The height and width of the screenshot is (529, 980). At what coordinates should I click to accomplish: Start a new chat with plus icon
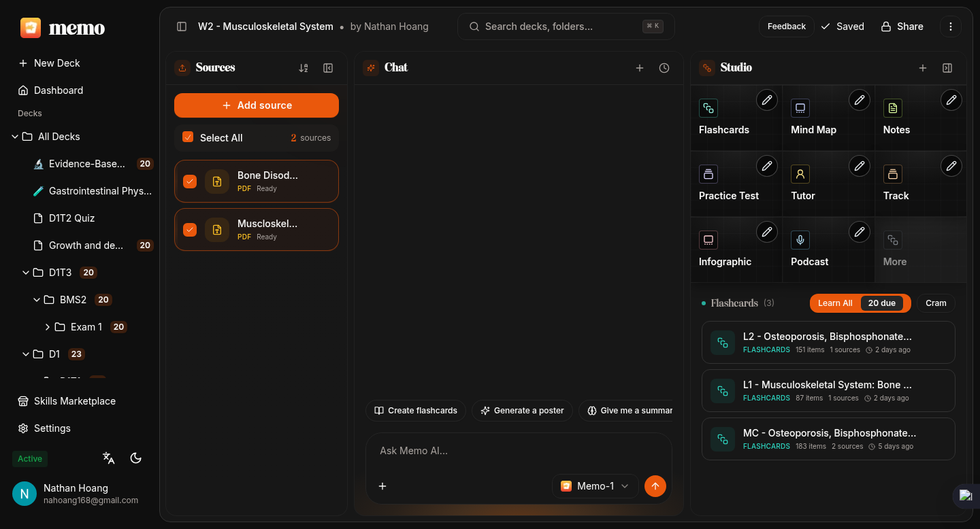click(640, 68)
